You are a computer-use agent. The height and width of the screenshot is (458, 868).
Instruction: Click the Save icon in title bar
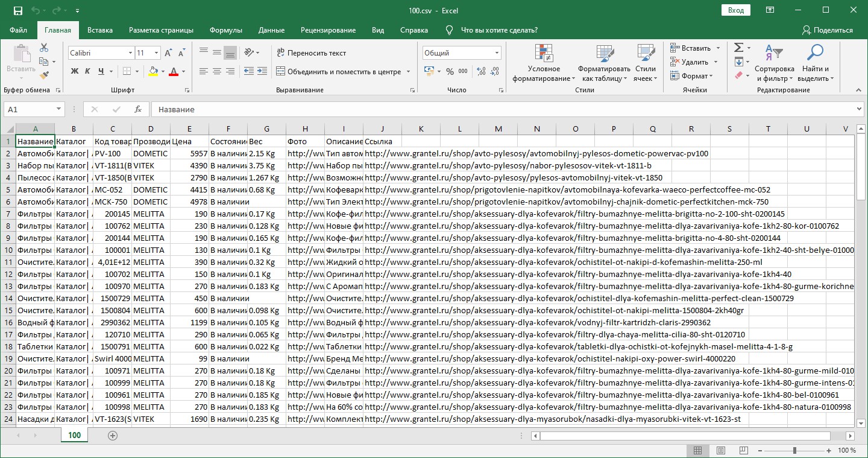point(17,11)
